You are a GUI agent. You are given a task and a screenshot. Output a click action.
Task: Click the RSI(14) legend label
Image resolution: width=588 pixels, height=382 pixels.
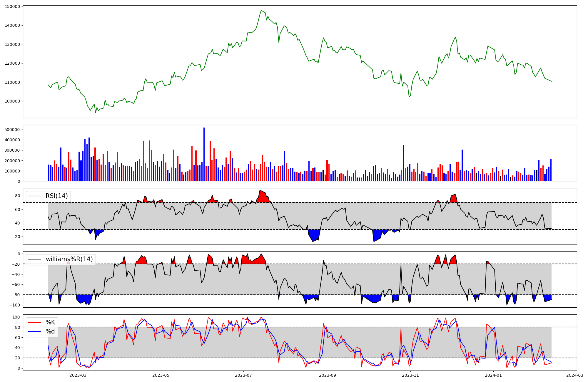click(56, 196)
